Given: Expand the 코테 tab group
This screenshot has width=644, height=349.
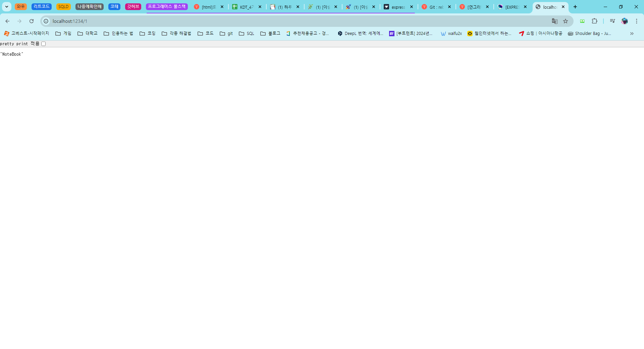Looking at the screenshot, I should tap(114, 7).
